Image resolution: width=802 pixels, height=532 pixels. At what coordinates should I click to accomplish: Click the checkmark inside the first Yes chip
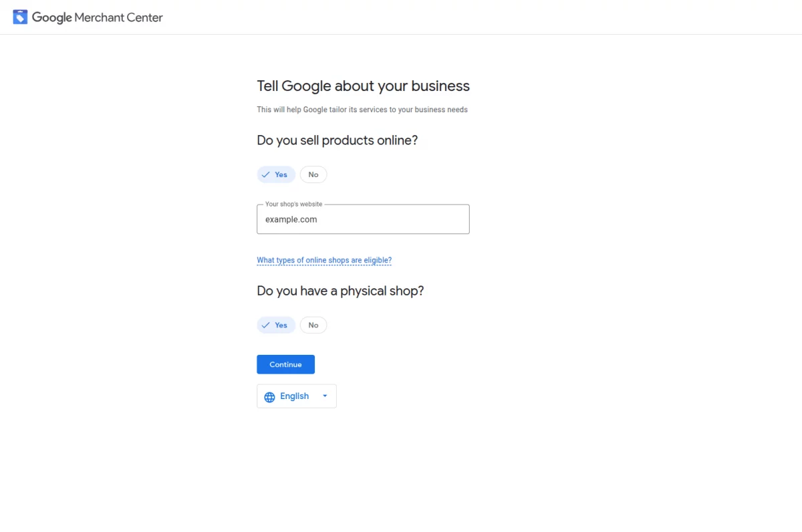266,174
